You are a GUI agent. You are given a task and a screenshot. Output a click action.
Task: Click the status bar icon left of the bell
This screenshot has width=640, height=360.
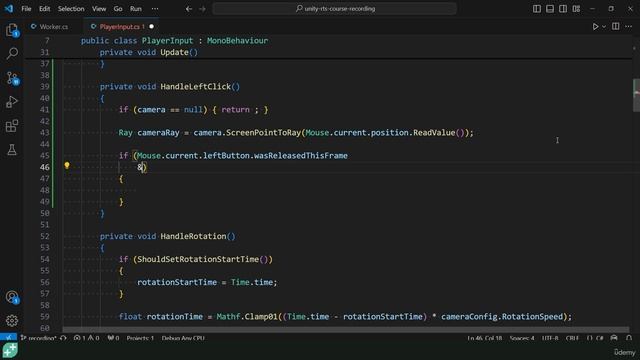pyautogui.click(x=614, y=338)
